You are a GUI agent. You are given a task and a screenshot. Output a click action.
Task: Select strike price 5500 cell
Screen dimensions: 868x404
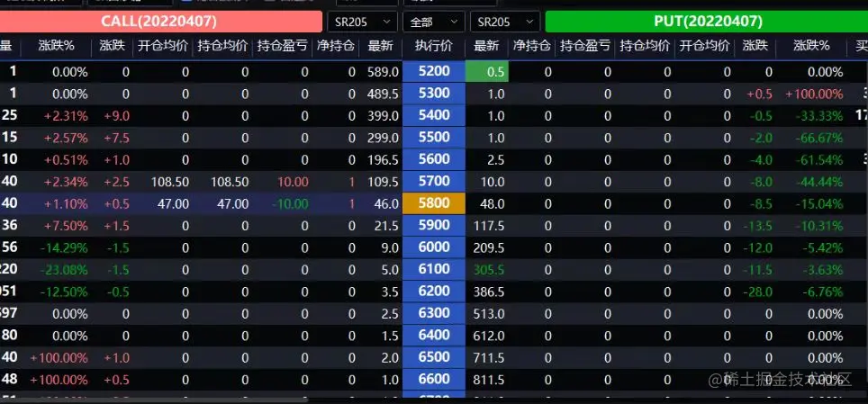coord(434,138)
